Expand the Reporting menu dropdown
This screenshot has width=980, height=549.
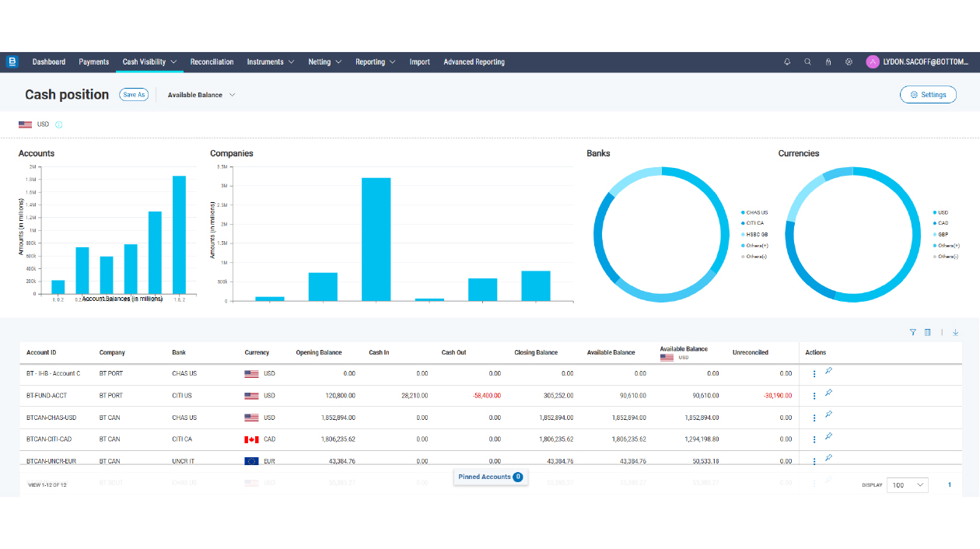(376, 62)
